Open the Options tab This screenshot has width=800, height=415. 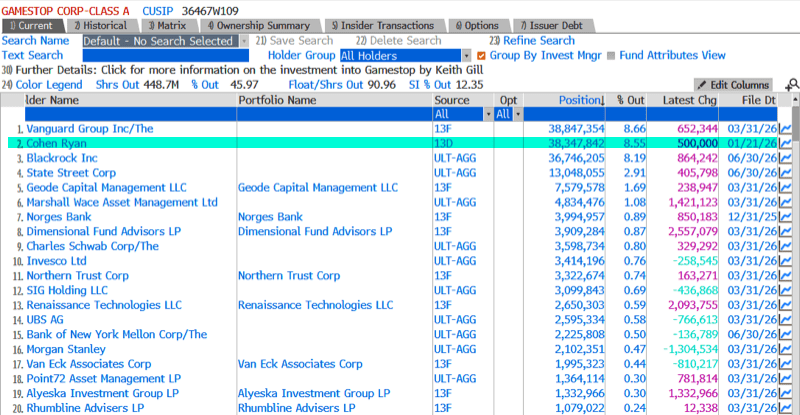(x=478, y=26)
